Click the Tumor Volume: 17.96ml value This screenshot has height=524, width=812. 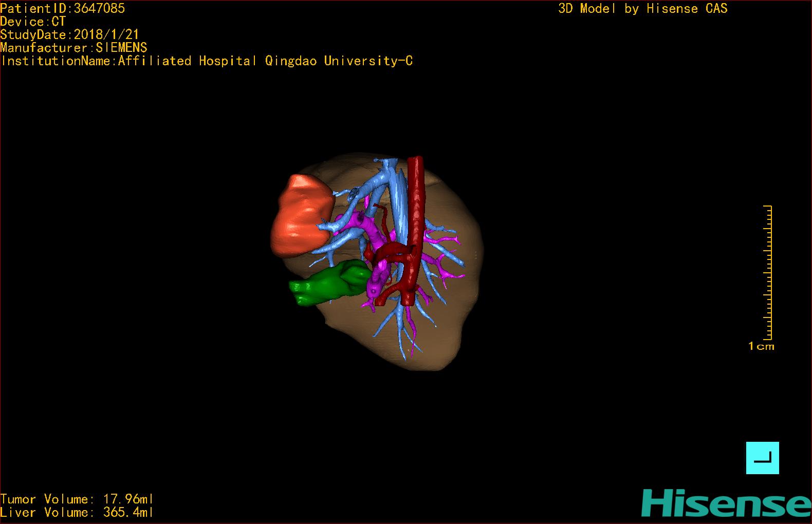click(77, 499)
